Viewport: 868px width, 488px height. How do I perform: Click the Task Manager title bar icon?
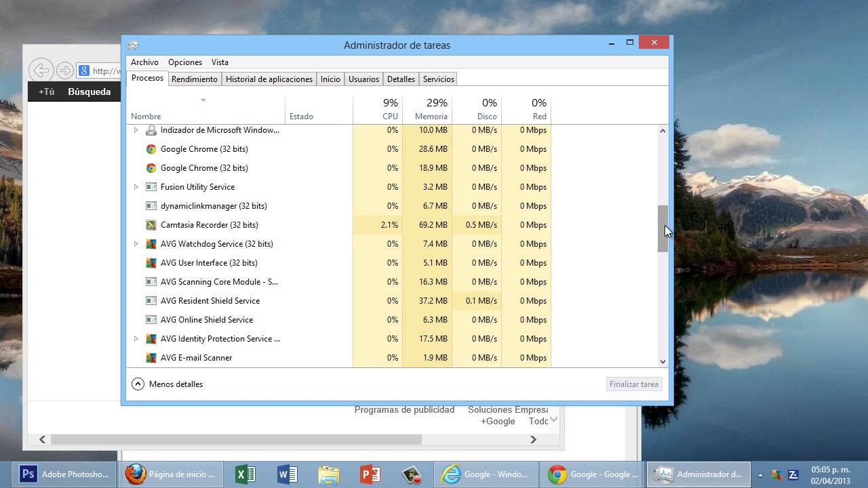[133, 45]
